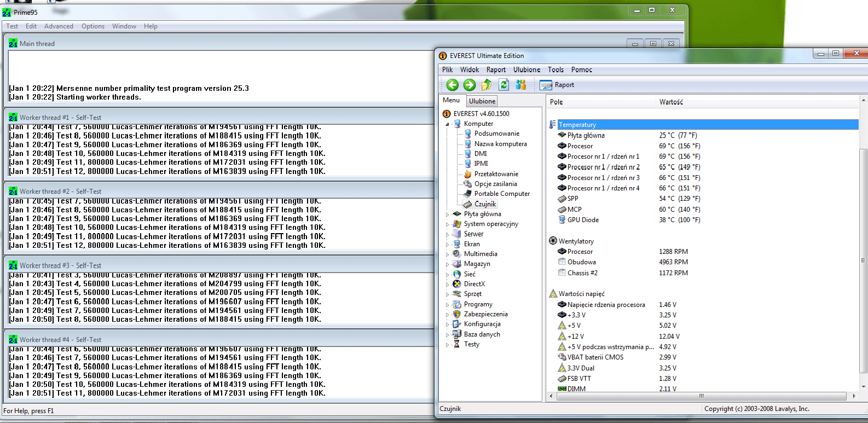This screenshot has height=423, width=868.
Task: Open the Ulubione menu in EVEREST menu bar
Action: (x=526, y=69)
